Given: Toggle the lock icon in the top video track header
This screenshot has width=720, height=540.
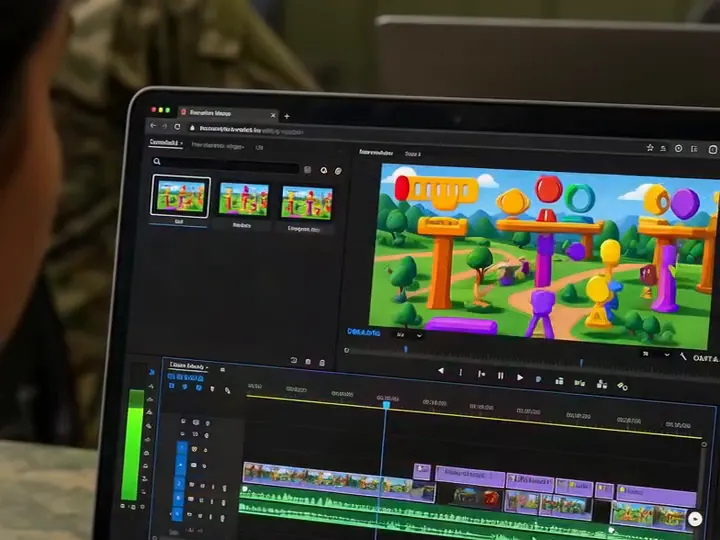Looking at the screenshot, I should coord(183,421).
